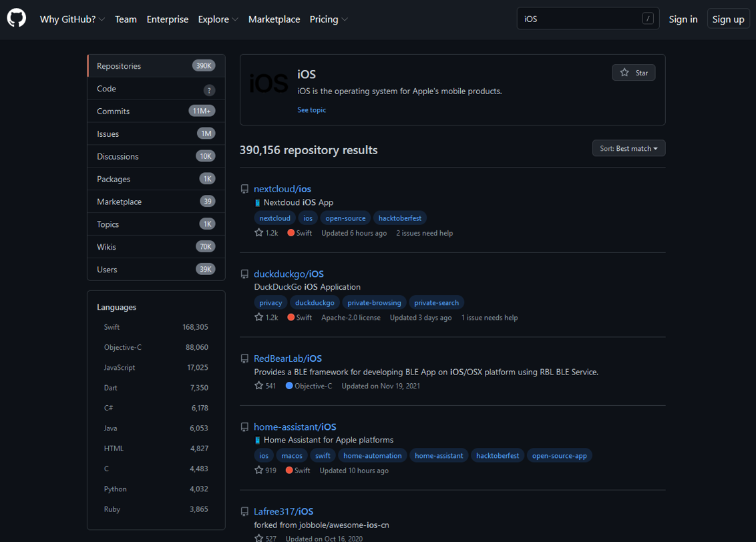The height and width of the screenshot is (542, 756).
Task: Filter results by Dart language
Action: coord(156,388)
